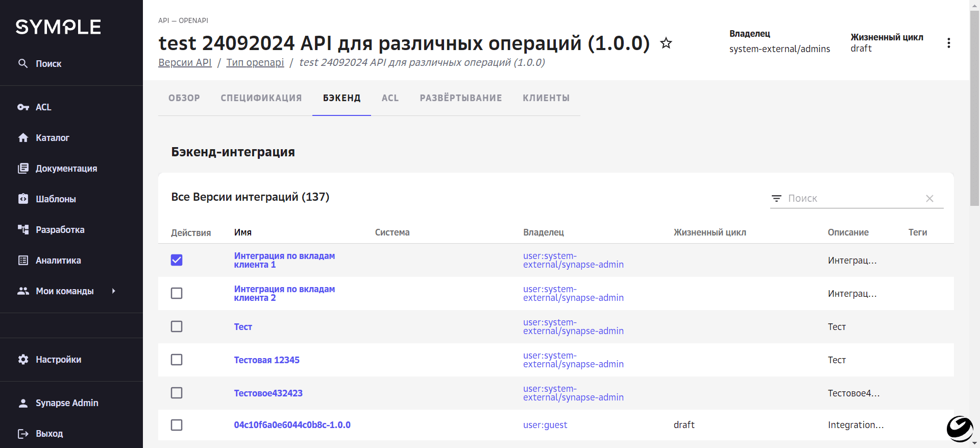Click the SYMPLE logo
This screenshot has height=448, width=980.
pos(58,27)
